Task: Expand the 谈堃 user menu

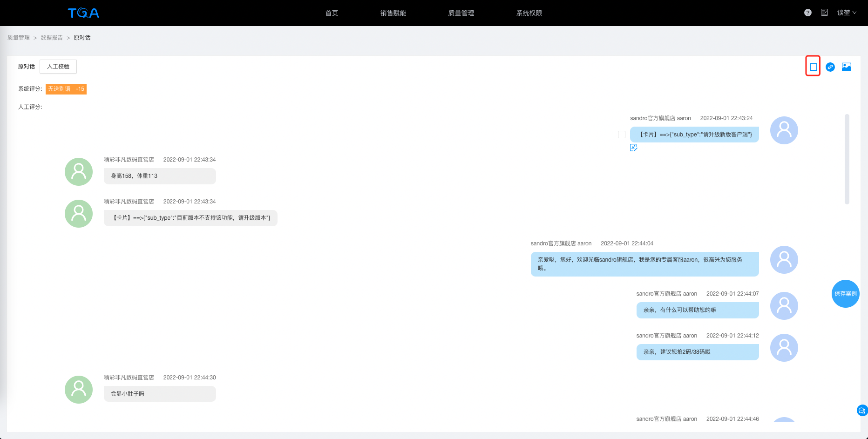Action: 847,13
